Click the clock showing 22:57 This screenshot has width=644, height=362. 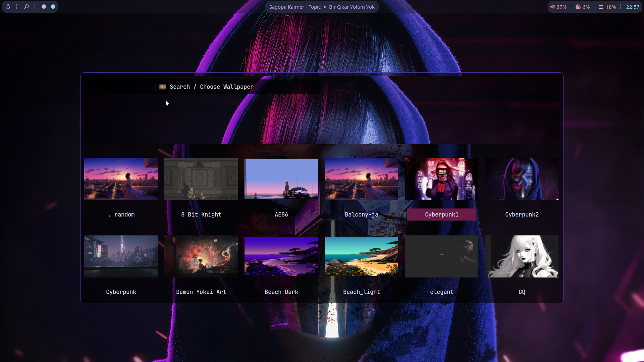point(633,7)
